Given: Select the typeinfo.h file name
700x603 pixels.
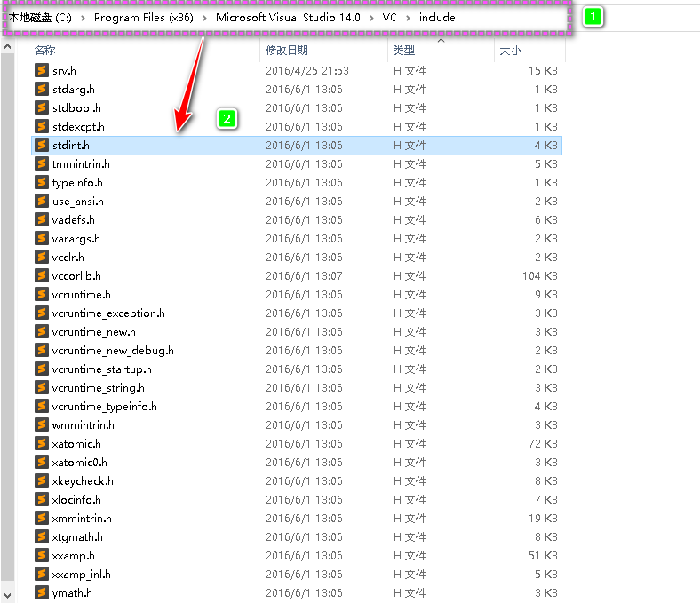Looking at the screenshot, I should pos(77,183).
